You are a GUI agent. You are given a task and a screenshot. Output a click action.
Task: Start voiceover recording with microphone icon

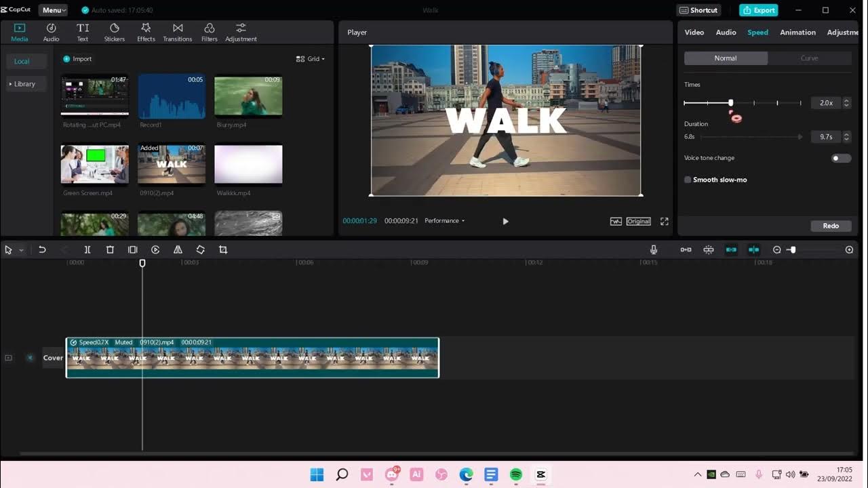(x=654, y=250)
